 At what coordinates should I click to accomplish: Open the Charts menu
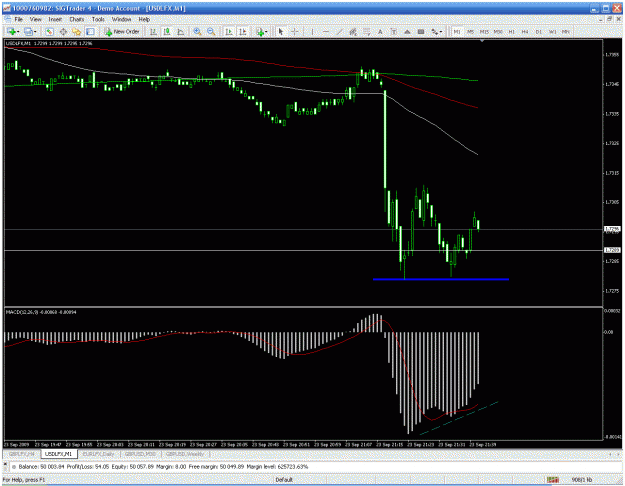[x=77, y=19]
